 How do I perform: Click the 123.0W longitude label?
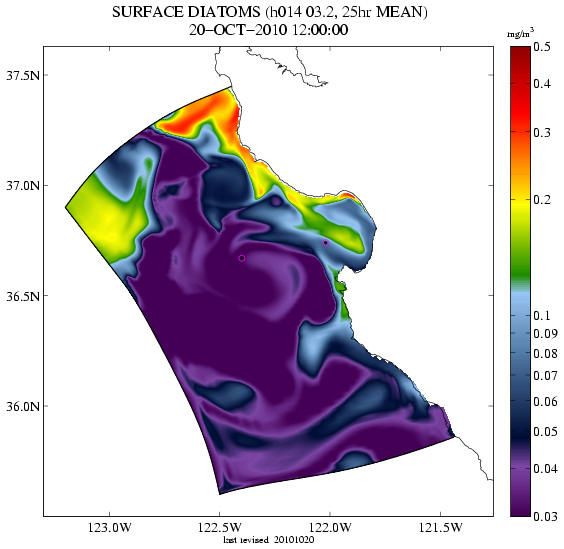(110, 528)
